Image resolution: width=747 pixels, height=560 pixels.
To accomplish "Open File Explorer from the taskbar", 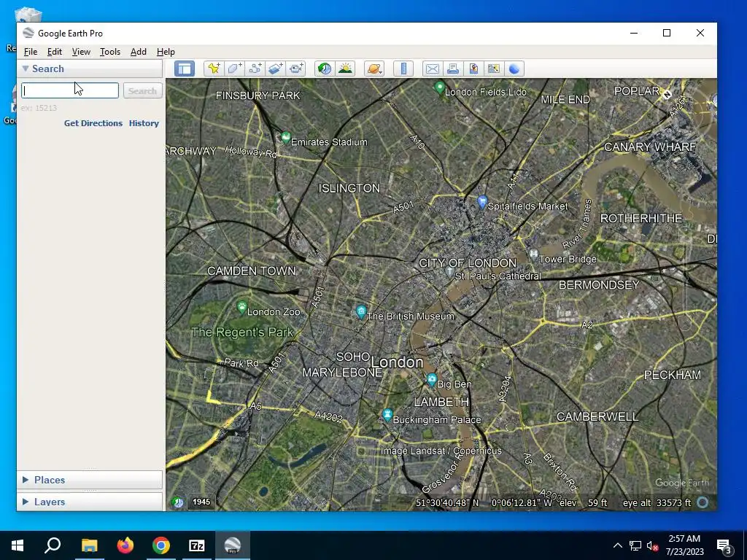I will 89,545.
